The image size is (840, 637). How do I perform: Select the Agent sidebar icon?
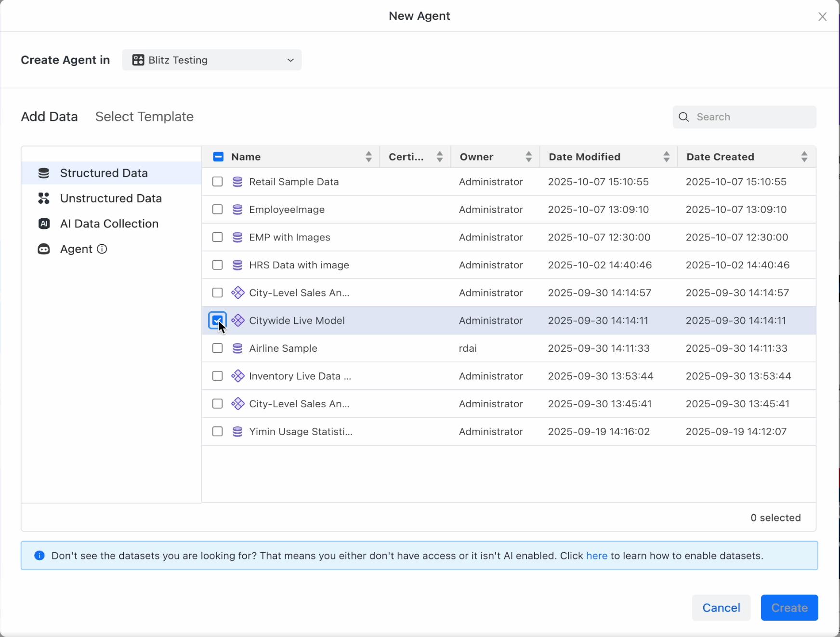pos(44,249)
